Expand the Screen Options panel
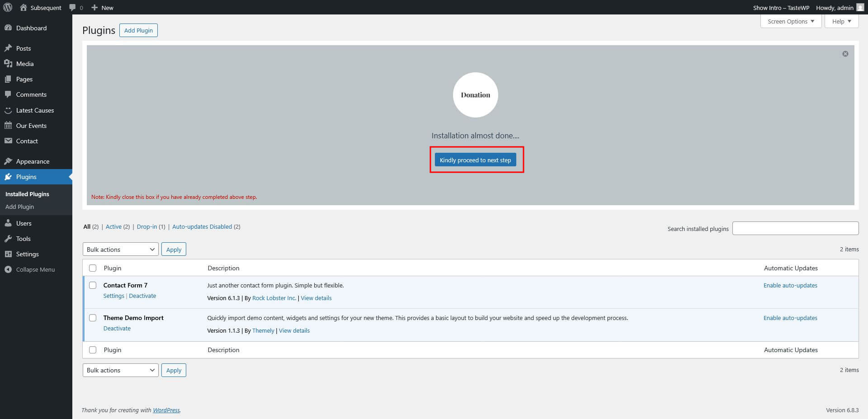Viewport: 868px width, 419px height. pos(790,21)
